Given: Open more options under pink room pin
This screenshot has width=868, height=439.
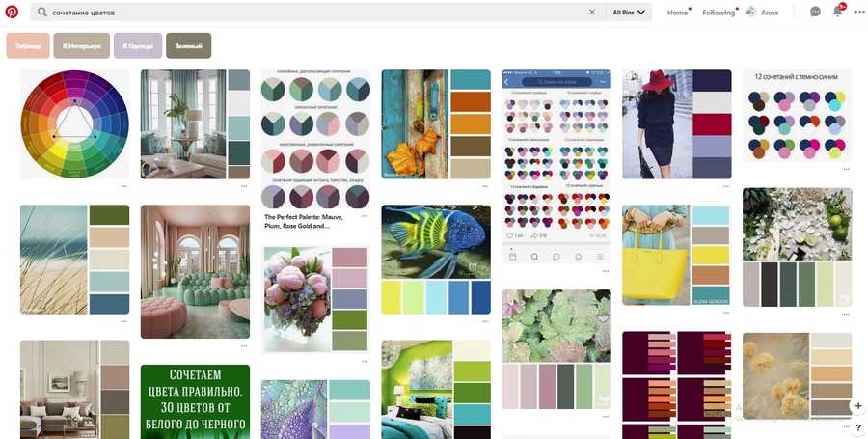Looking at the screenshot, I should [x=244, y=346].
